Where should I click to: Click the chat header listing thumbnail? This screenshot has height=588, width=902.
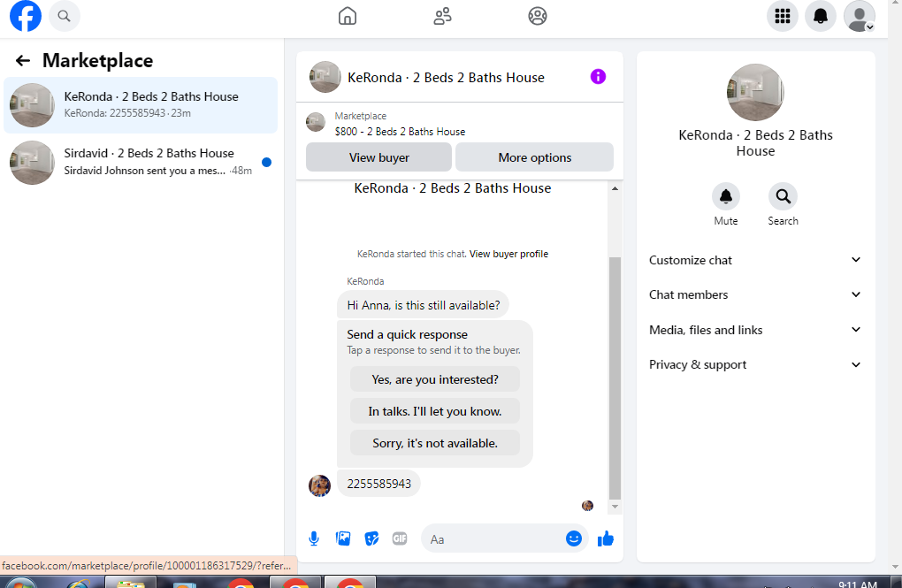[325, 77]
